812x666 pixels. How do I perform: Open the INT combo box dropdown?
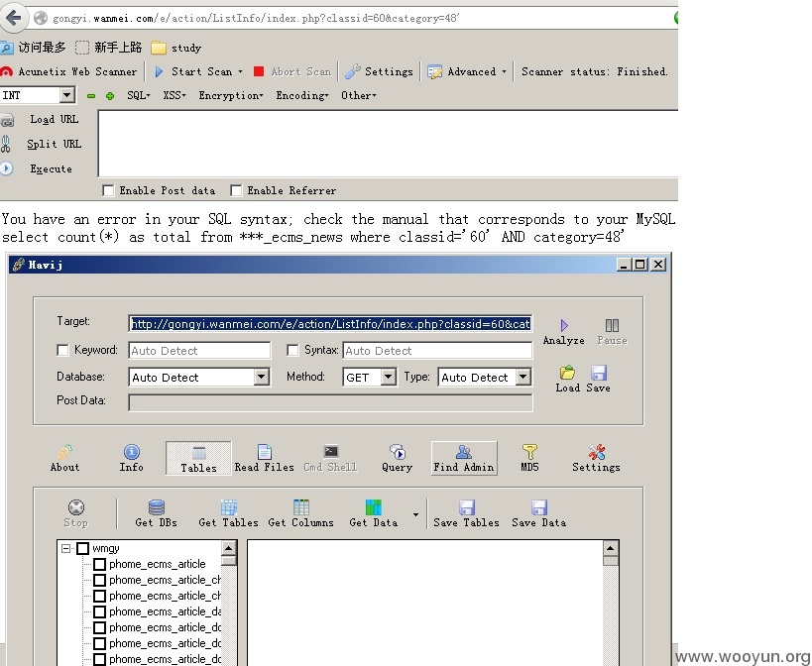pyautogui.click(x=66, y=95)
